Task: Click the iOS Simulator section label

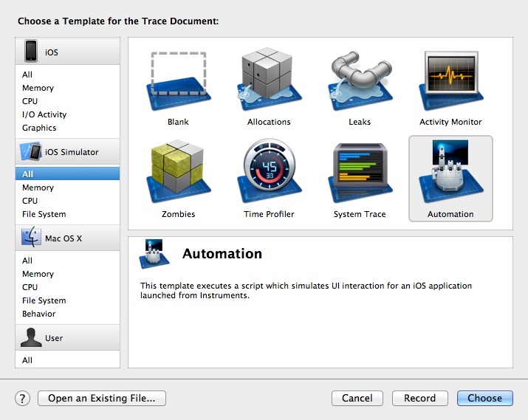Action: pyautogui.click(x=72, y=152)
